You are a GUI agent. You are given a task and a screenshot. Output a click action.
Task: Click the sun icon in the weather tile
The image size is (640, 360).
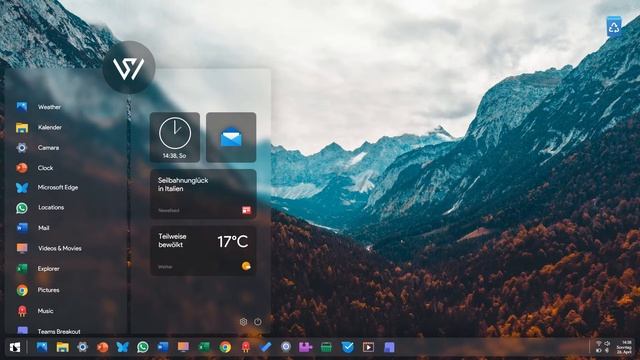[x=246, y=266]
